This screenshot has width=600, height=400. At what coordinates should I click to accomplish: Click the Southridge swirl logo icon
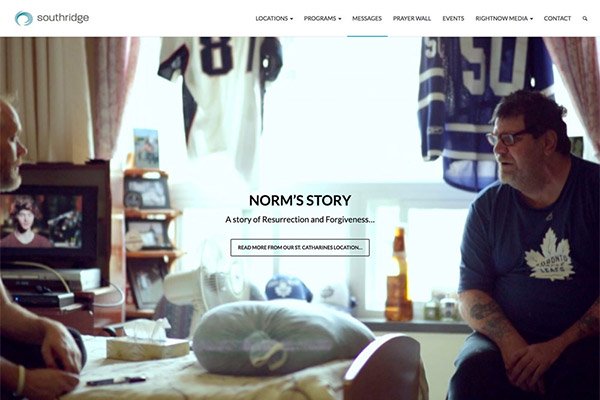pyautogui.click(x=23, y=18)
